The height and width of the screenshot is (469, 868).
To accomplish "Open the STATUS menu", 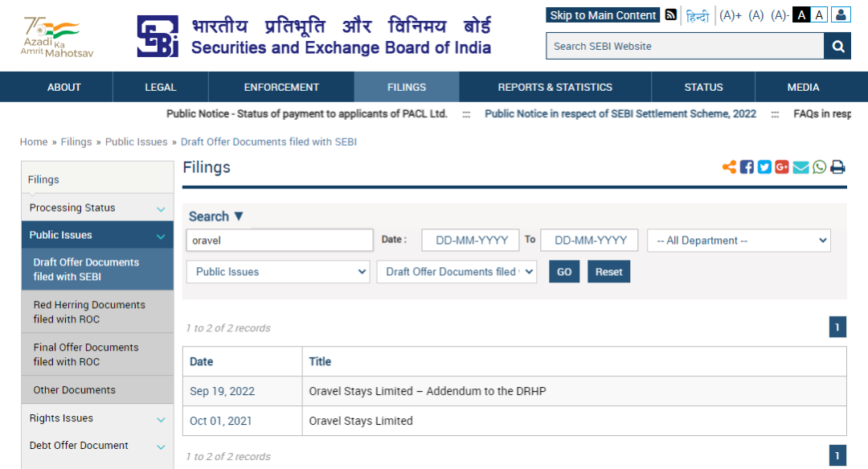I will (x=703, y=87).
